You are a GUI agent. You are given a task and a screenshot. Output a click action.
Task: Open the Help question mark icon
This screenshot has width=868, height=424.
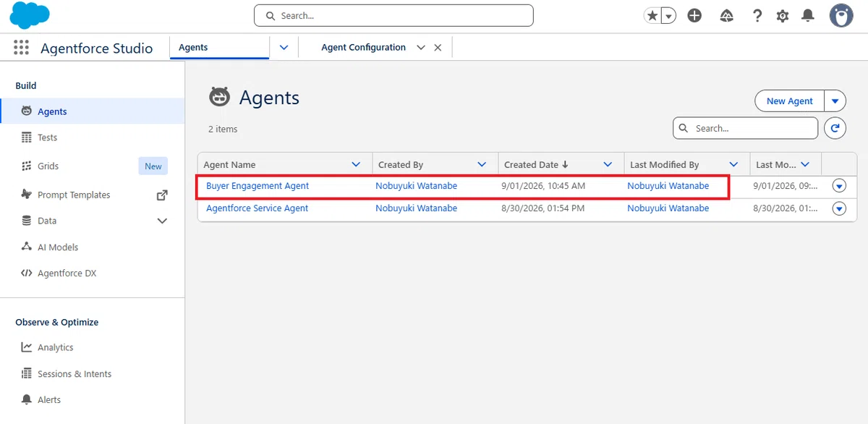tap(757, 16)
